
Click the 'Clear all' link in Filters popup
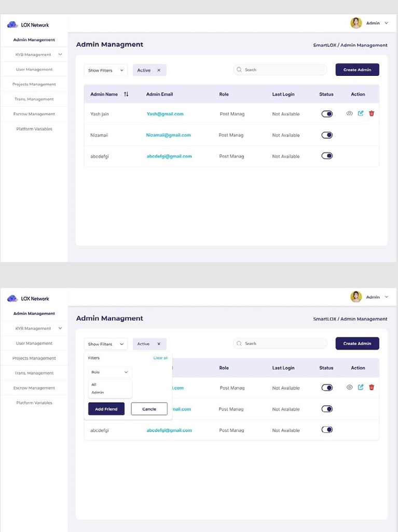pyautogui.click(x=160, y=358)
